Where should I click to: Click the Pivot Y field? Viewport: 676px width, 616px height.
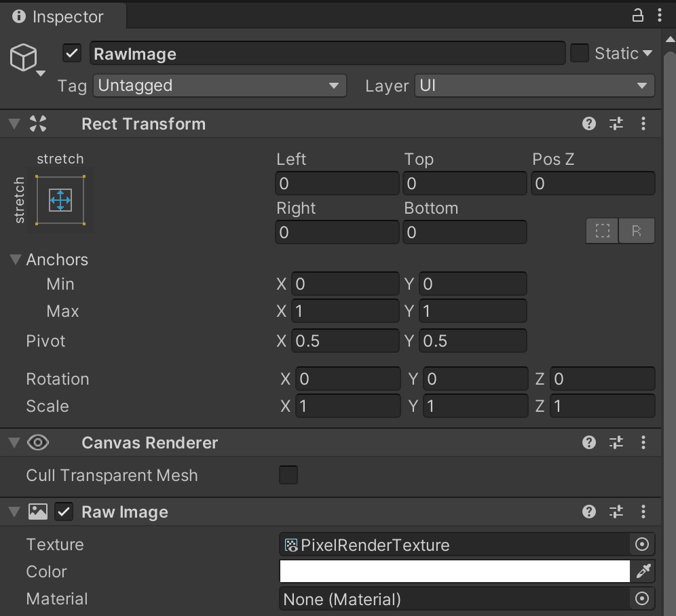tap(473, 341)
